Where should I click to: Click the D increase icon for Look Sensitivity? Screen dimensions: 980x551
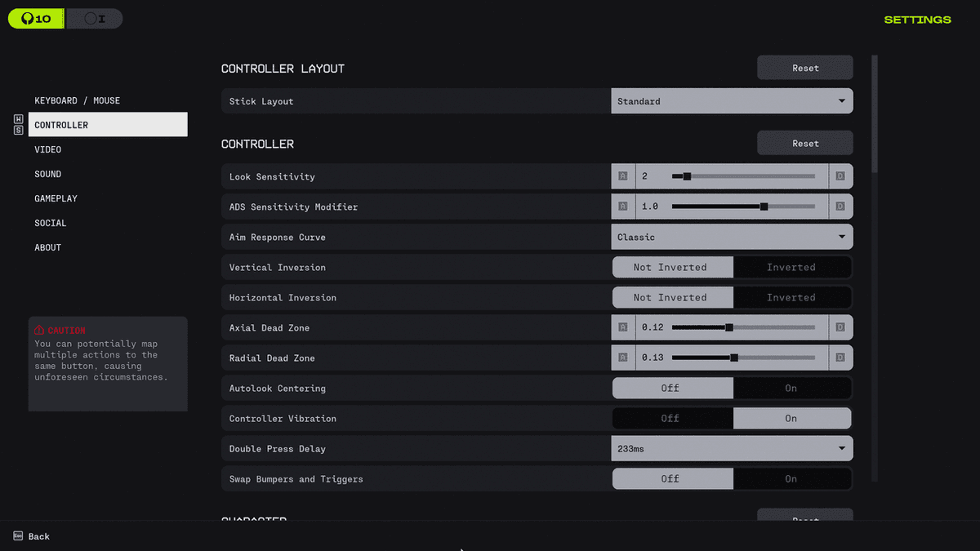[840, 176]
